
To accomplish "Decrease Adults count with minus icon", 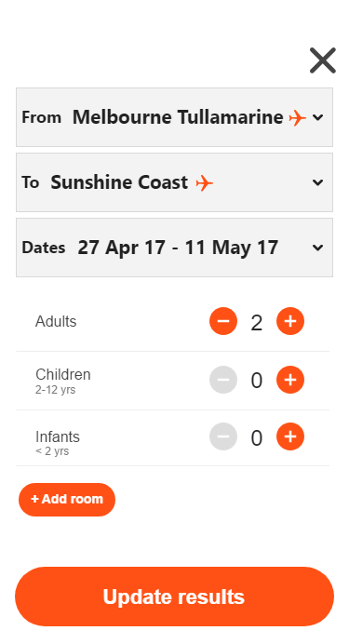I will point(223,321).
